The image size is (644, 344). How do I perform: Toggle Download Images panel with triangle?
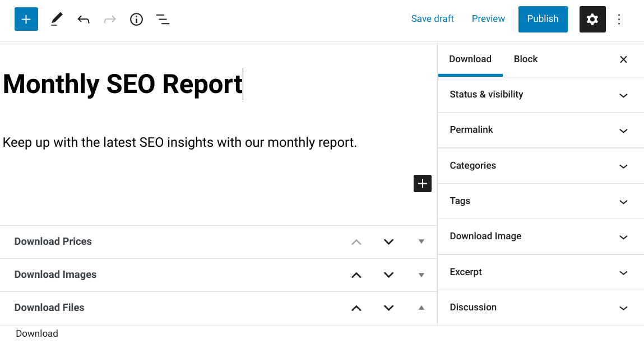coord(421,275)
